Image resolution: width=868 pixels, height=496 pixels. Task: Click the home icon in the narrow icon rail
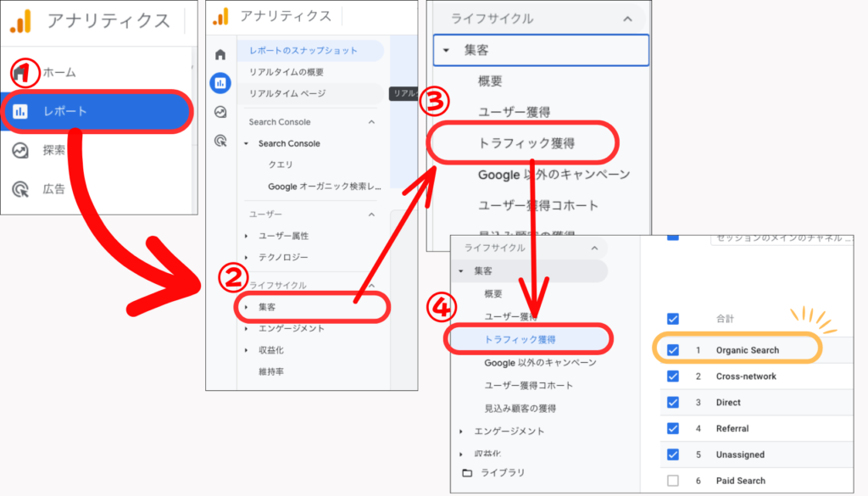[220, 55]
